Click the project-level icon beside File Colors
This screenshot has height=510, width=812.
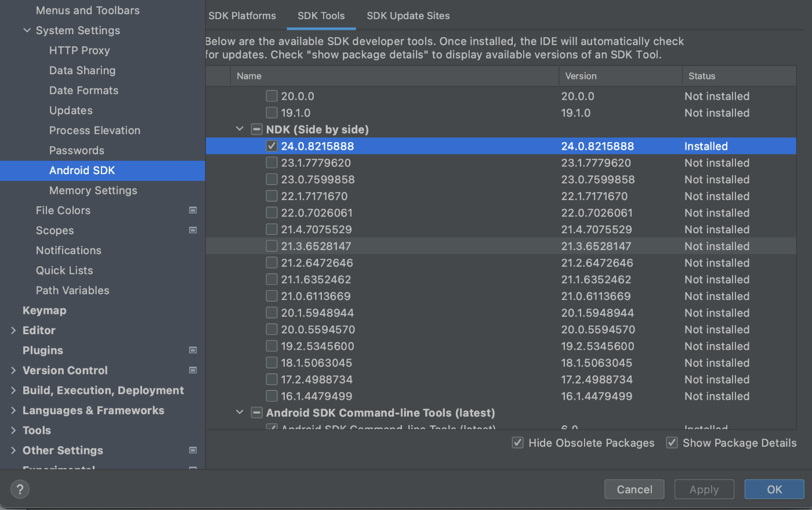(x=193, y=210)
